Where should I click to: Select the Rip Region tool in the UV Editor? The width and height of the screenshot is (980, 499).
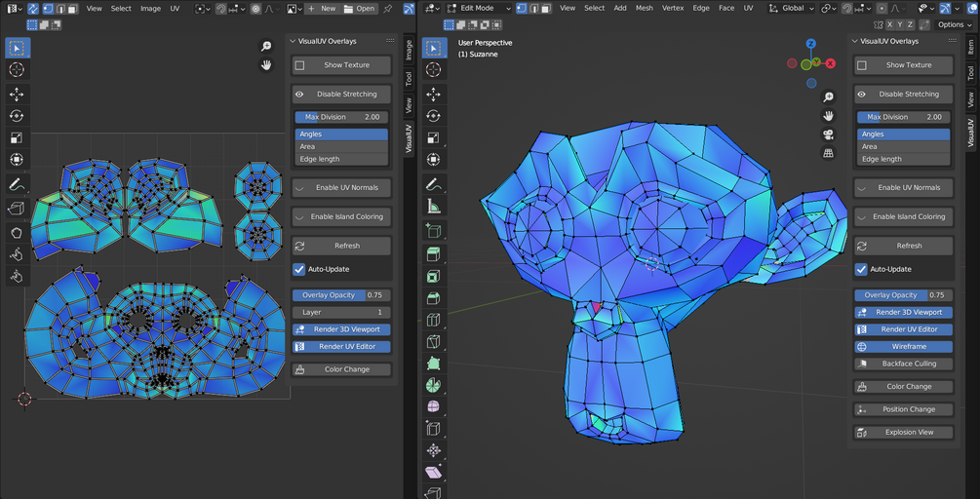click(x=18, y=208)
